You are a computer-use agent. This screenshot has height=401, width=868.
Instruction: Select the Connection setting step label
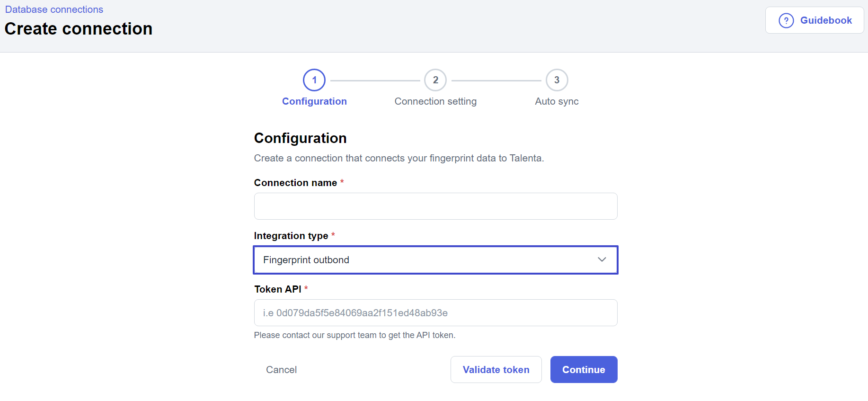[435, 101]
